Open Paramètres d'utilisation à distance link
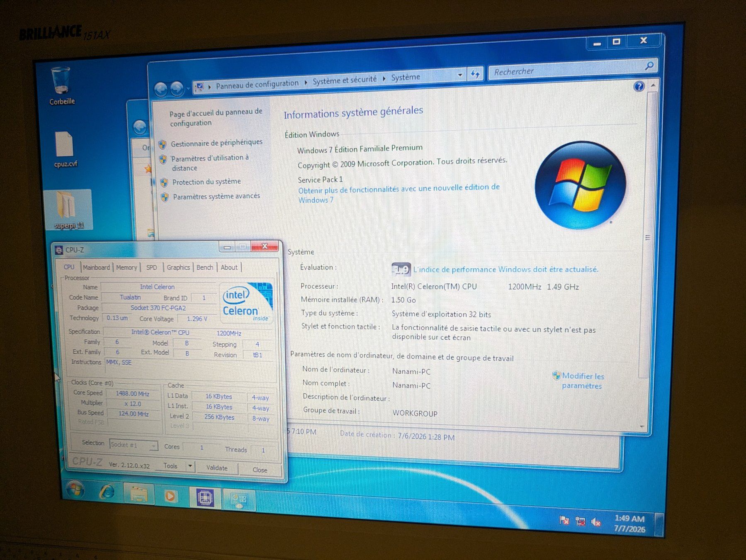Screen dimensions: 746x560 click(210, 163)
